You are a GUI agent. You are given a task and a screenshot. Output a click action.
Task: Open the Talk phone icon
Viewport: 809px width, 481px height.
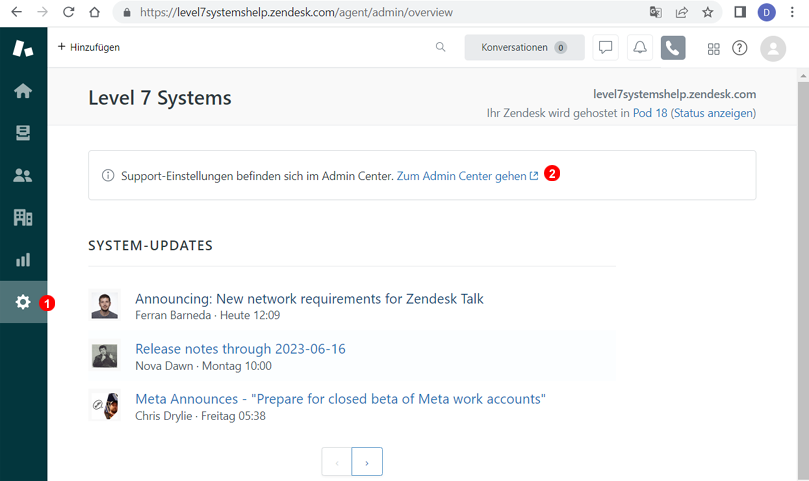[673, 47]
